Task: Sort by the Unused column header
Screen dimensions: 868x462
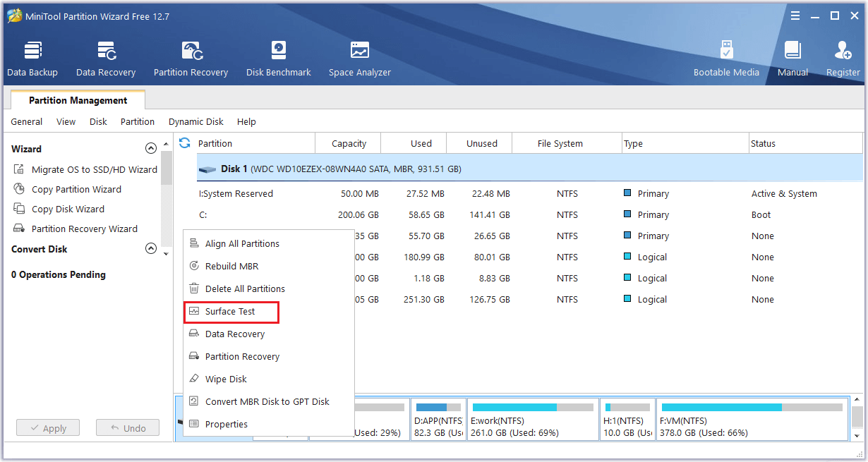Action: pos(480,143)
